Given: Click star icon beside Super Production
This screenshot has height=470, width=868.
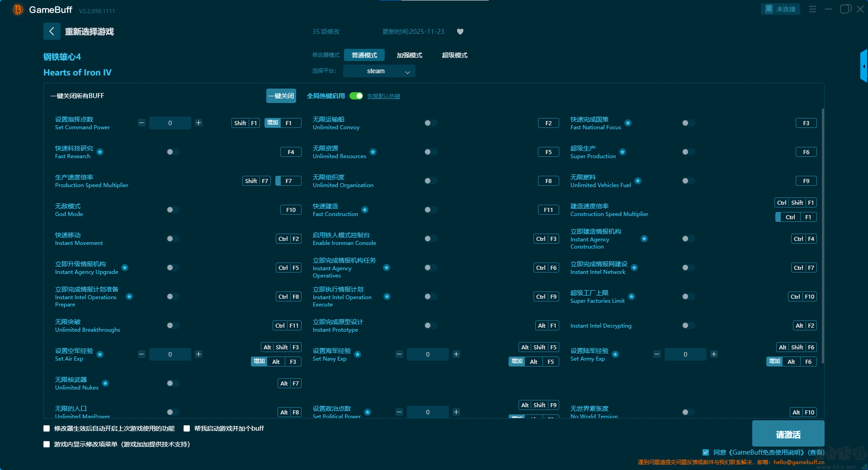Looking at the screenshot, I should pos(623,152).
